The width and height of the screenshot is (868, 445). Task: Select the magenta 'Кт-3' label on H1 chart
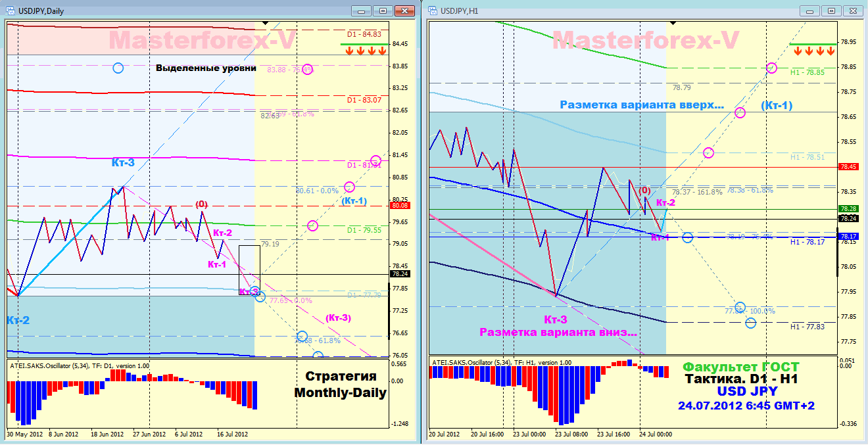[556, 319]
